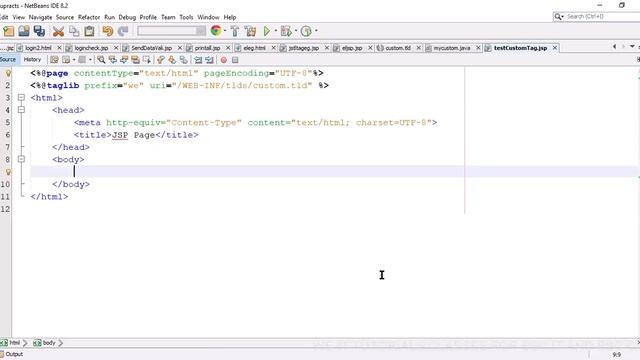
Task: Switch to the SendDataVal.jsp tab
Action: click(151, 48)
